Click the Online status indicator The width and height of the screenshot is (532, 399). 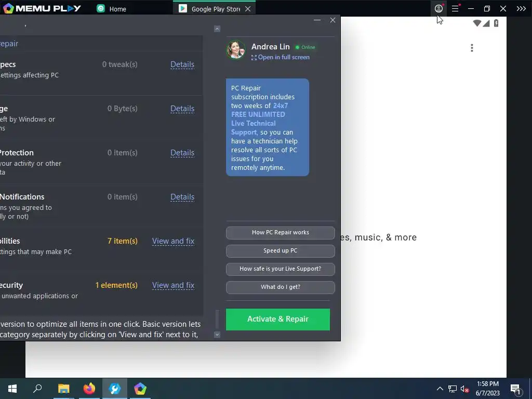pos(305,47)
